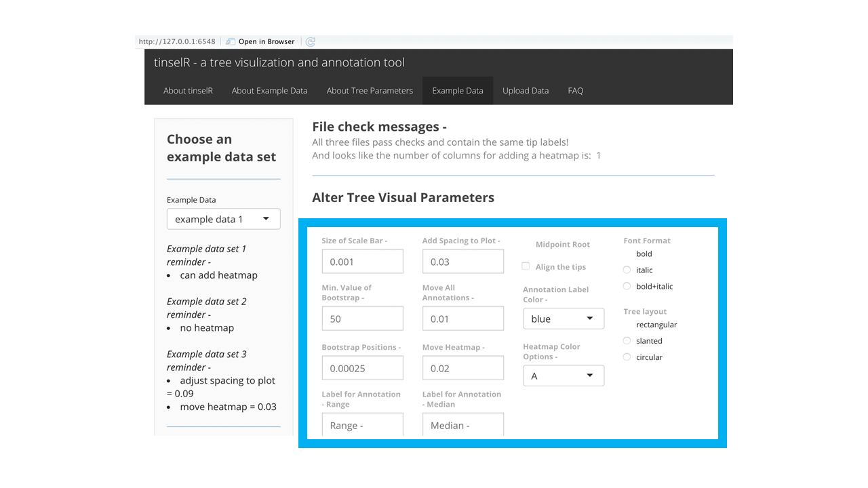Select the italic font format

pyautogui.click(x=627, y=270)
